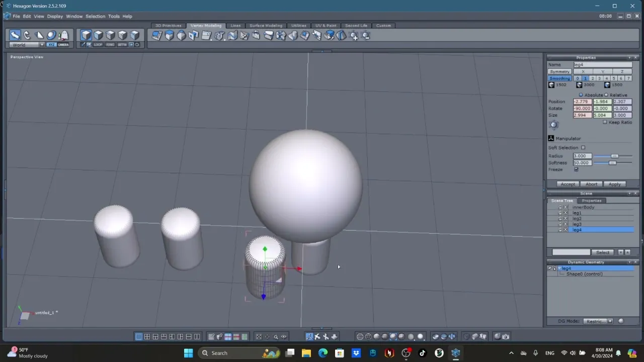Open the Lines tab
This screenshot has height=362, width=644.
[235, 26]
